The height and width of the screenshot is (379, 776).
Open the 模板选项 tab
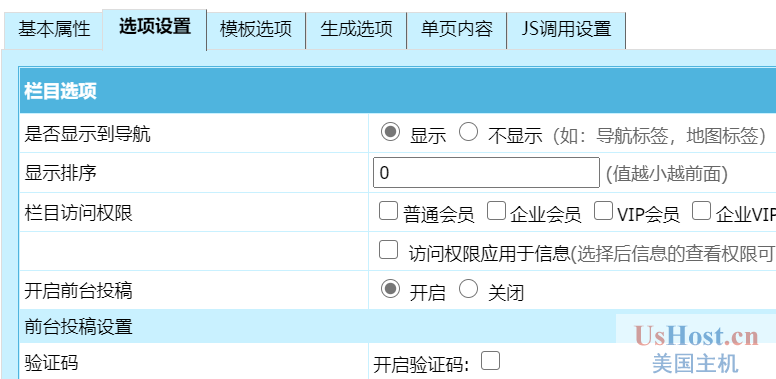pos(256,30)
